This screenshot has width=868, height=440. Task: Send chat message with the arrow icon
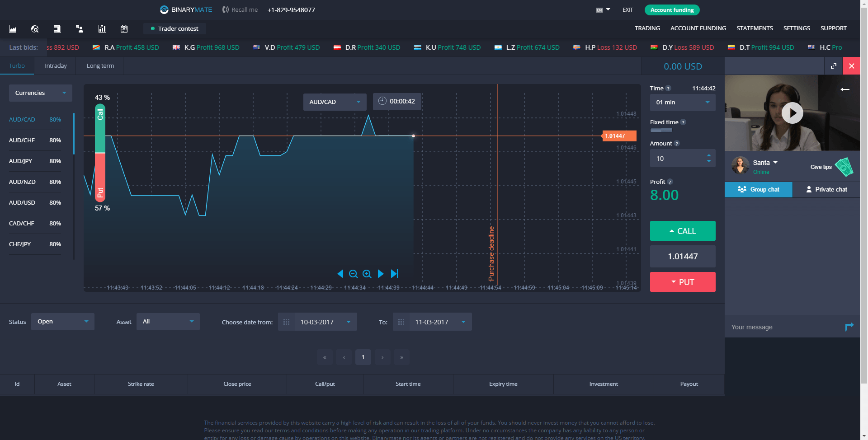[x=849, y=327]
